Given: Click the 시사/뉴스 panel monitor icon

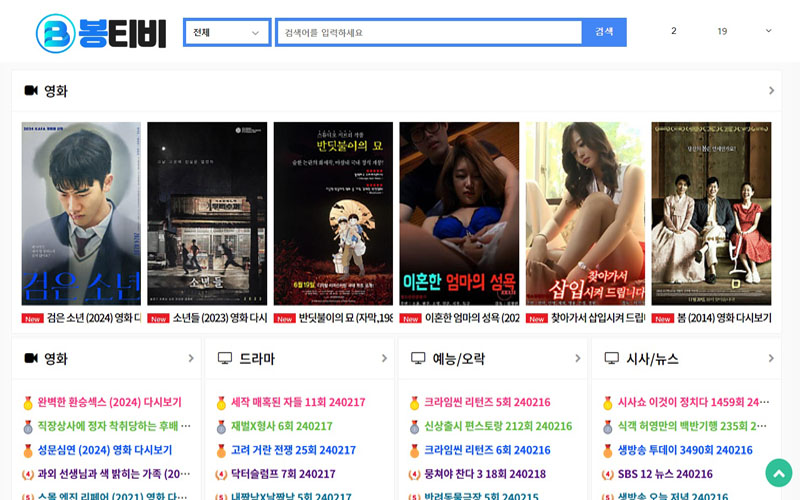Looking at the screenshot, I should tap(611, 358).
